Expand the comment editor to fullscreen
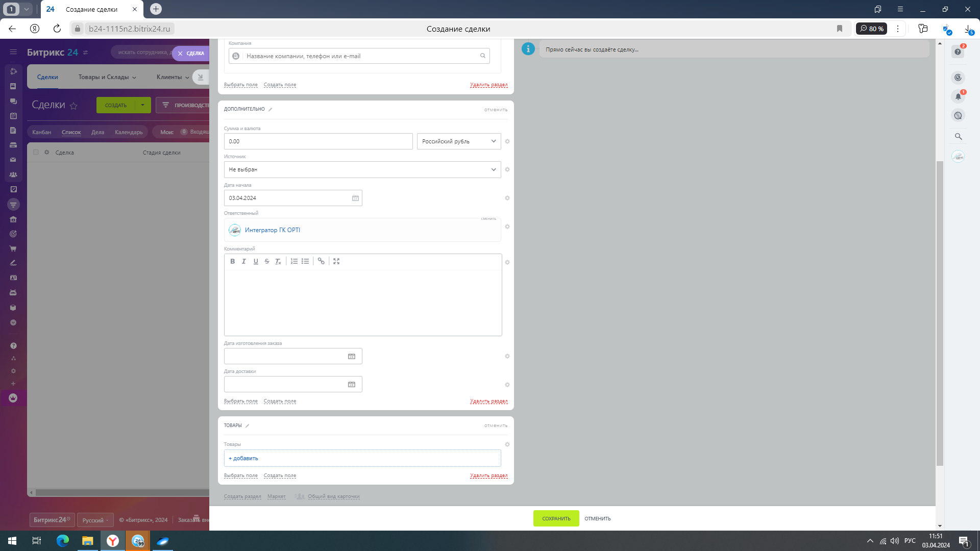This screenshot has width=980, height=551. point(336,261)
